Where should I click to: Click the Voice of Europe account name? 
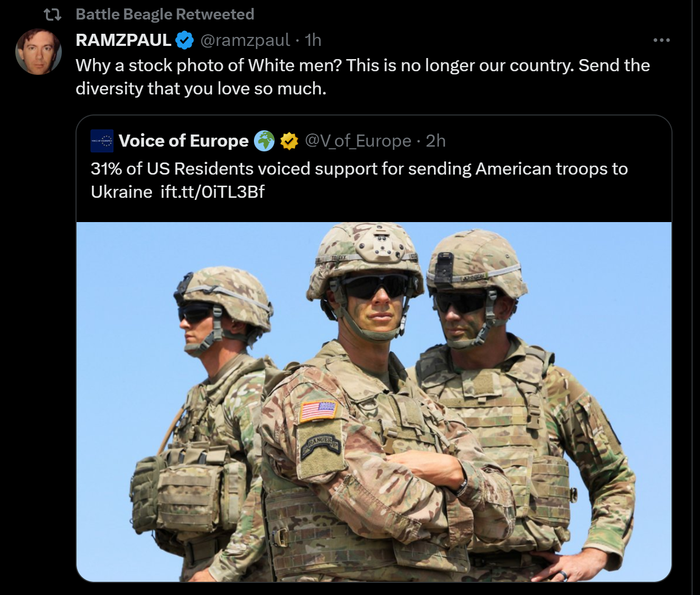point(183,141)
